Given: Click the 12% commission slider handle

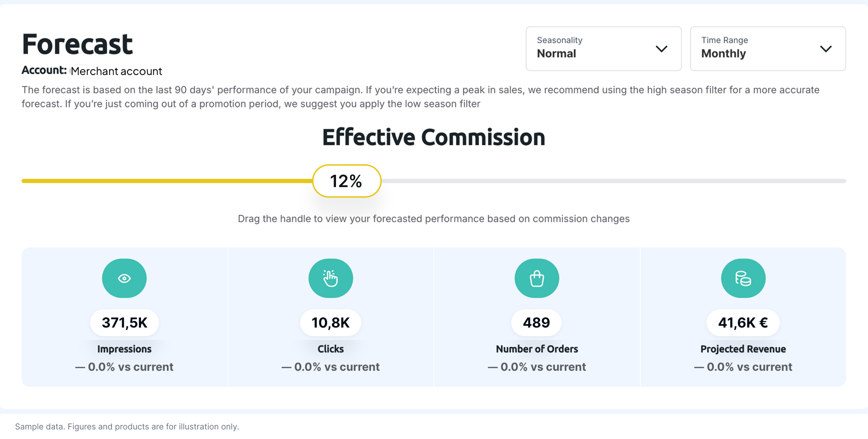Looking at the screenshot, I should pos(347,181).
